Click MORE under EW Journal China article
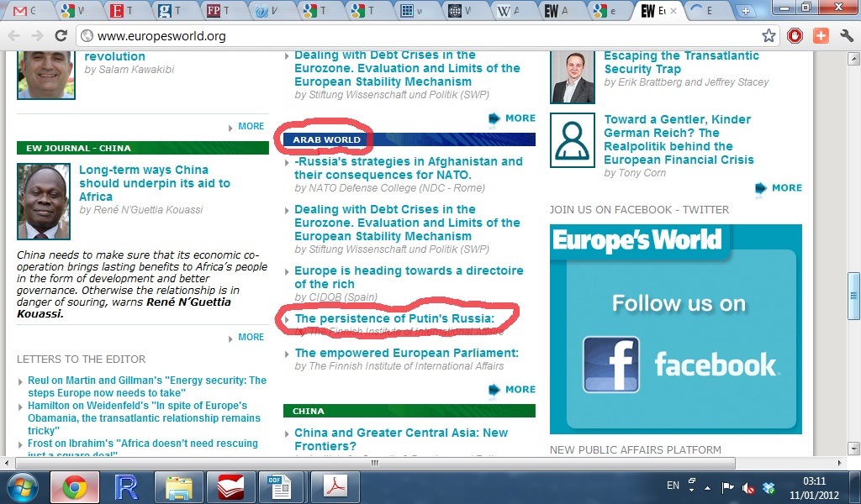The height and width of the screenshot is (504, 861). pyautogui.click(x=251, y=337)
